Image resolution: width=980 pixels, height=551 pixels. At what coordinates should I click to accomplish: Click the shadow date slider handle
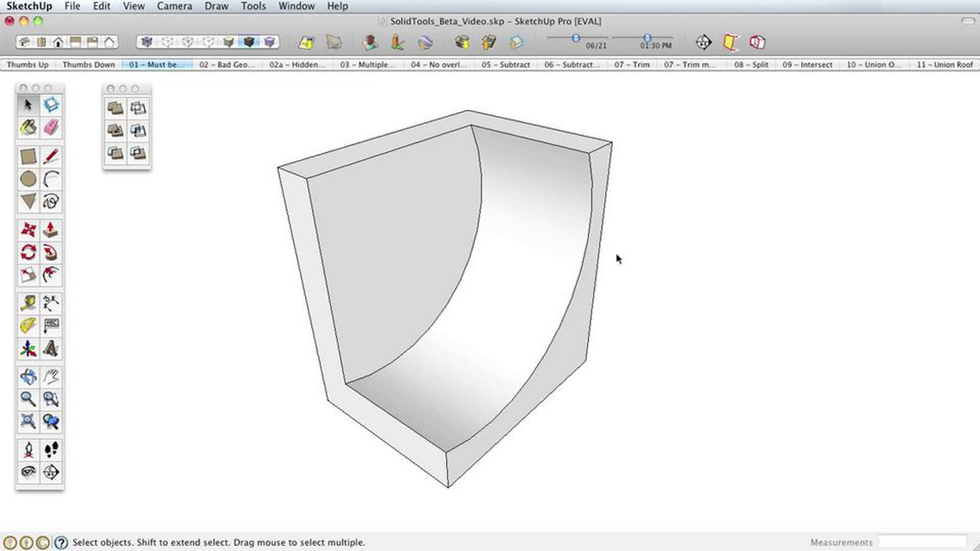click(576, 38)
